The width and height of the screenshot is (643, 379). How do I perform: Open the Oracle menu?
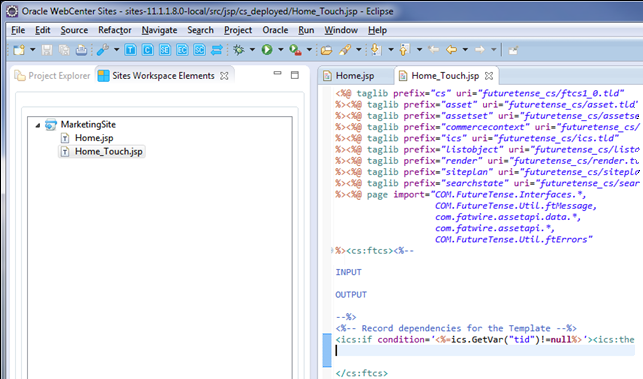(275, 30)
